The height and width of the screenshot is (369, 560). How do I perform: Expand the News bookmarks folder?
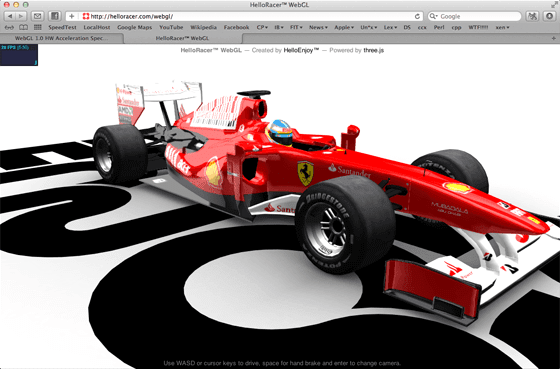pyautogui.click(x=318, y=28)
